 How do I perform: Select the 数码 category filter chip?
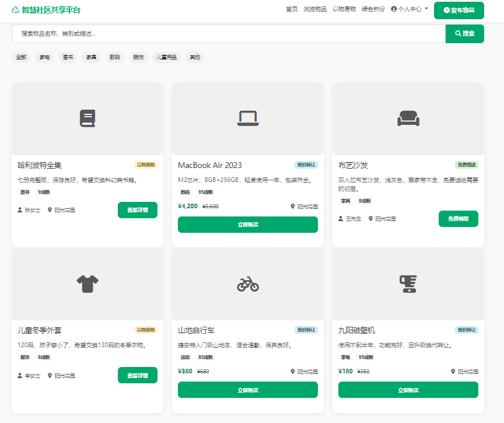115,57
